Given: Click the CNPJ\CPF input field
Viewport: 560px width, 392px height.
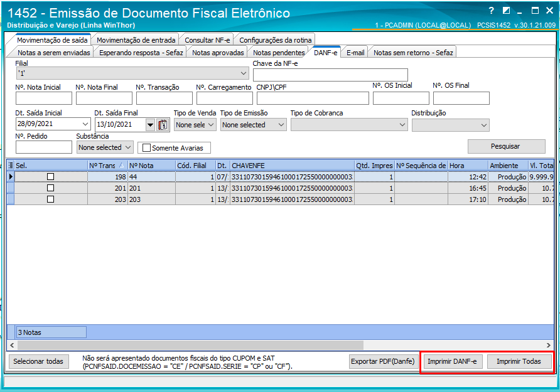Looking at the screenshot, I should pyautogui.click(x=313, y=98).
